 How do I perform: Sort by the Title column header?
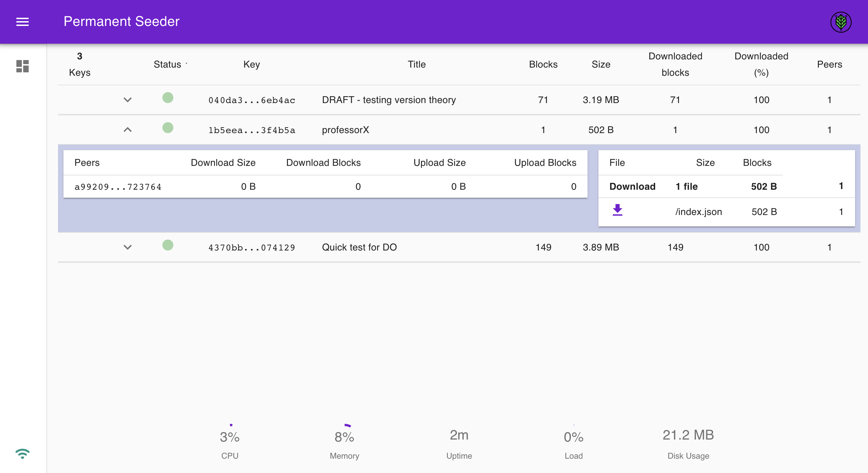417,64
